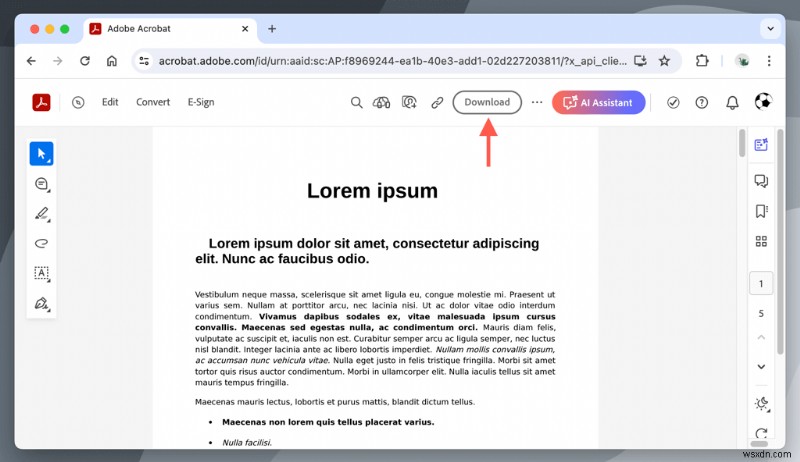Open the E-Sign menu
The height and width of the screenshot is (462, 800).
pyautogui.click(x=201, y=102)
